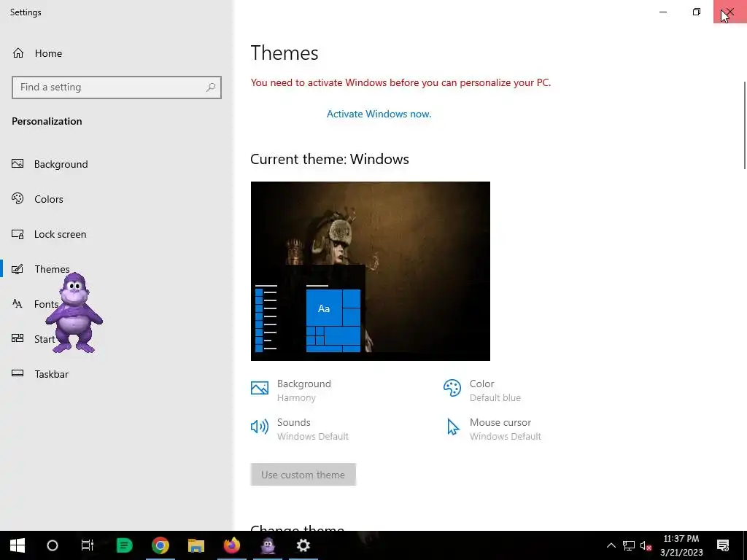Click the current theme preview image
Image resolution: width=747 pixels, height=560 pixels.
[x=370, y=271]
